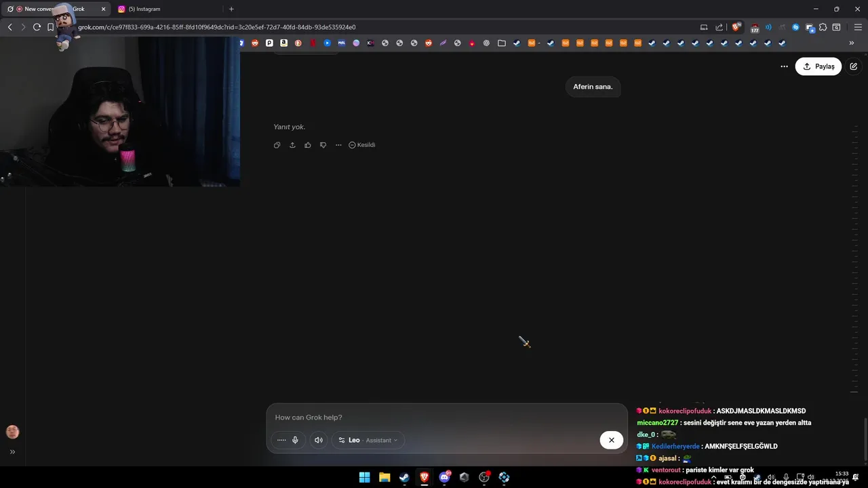
Task: Click the Yanıt yok response text
Action: coord(290,127)
